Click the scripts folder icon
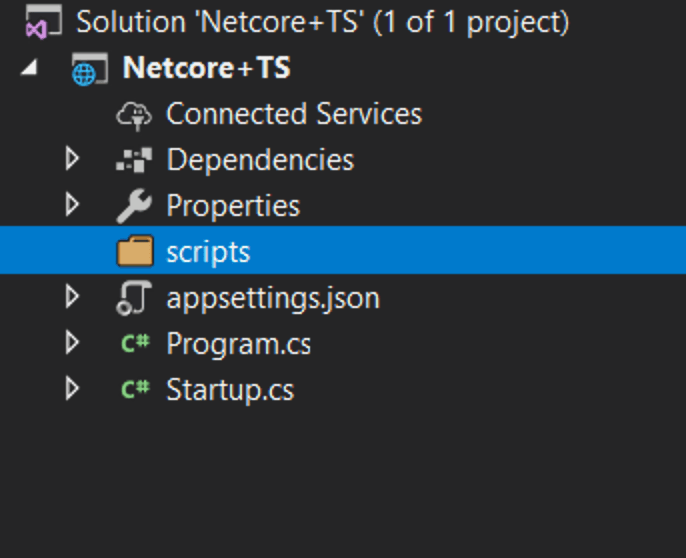The width and height of the screenshot is (686, 558). [x=134, y=251]
